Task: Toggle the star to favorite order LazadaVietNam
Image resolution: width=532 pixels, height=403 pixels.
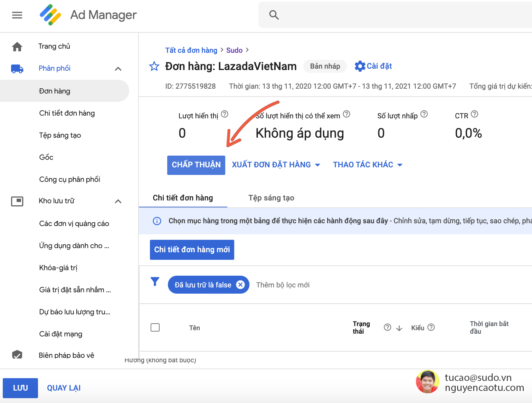Action: click(154, 66)
